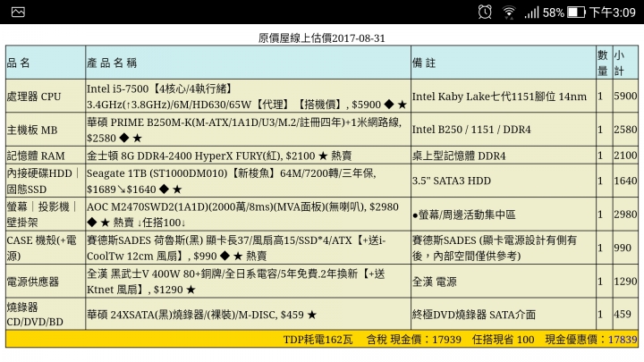Select the 主機板 MB category cell
644x362 pixels.
click(x=46, y=130)
